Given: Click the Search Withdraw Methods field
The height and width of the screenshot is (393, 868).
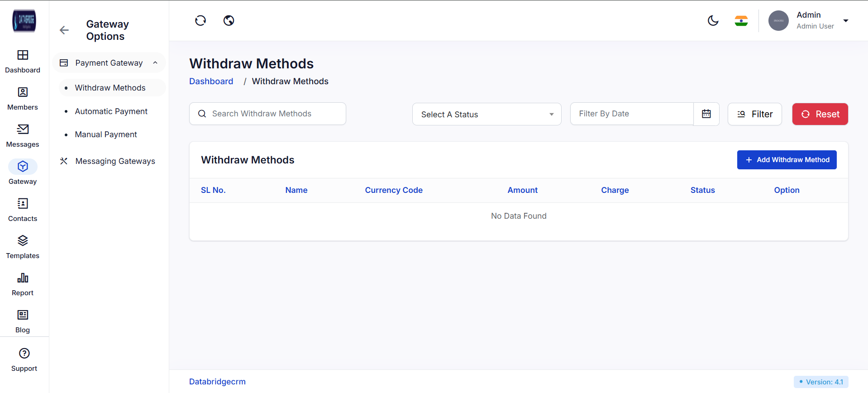Looking at the screenshot, I should click(x=272, y=114).
